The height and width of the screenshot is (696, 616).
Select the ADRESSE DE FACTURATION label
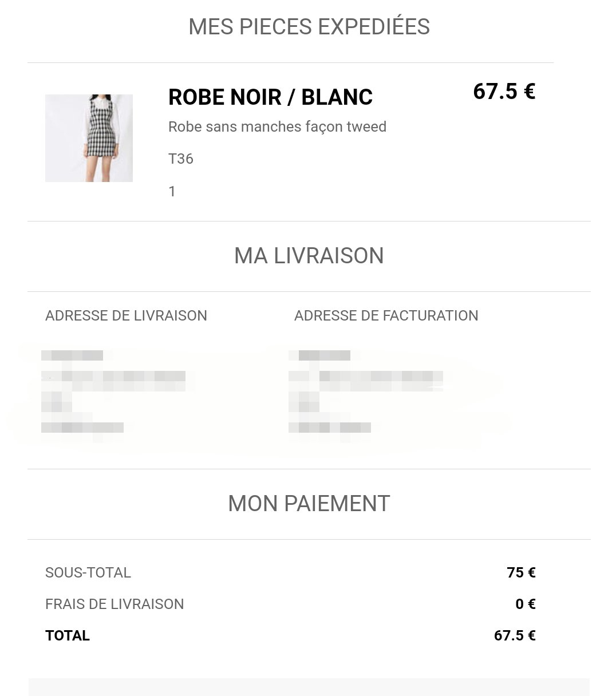pos(386,316)
